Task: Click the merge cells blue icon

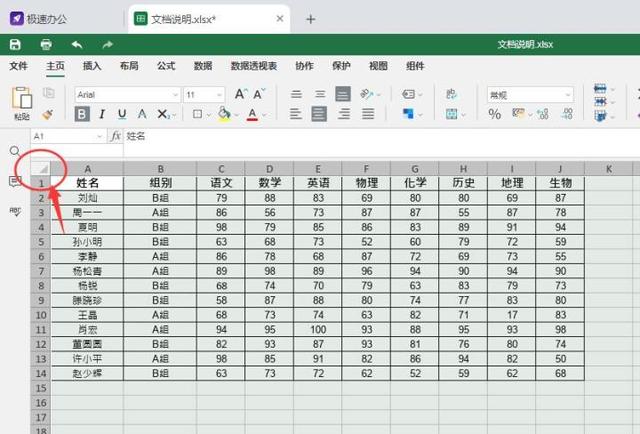Action: tap(408, 114)
